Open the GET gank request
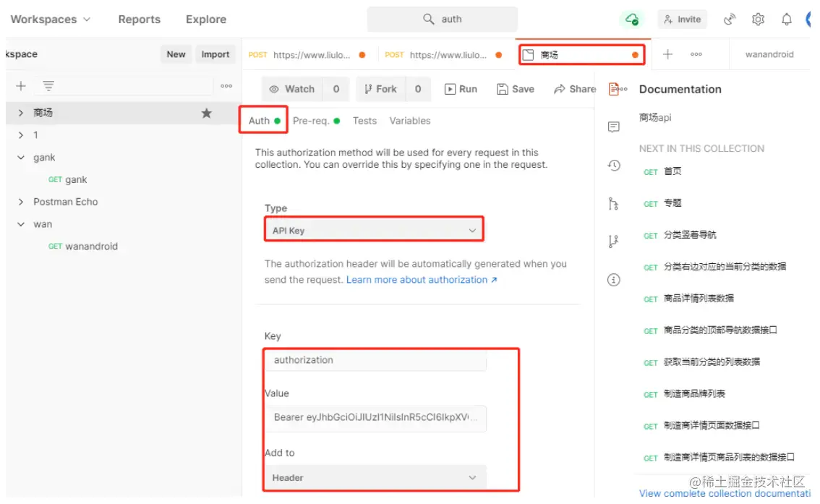The height and width of the screenshot is (504, 820). click(67, 179)
